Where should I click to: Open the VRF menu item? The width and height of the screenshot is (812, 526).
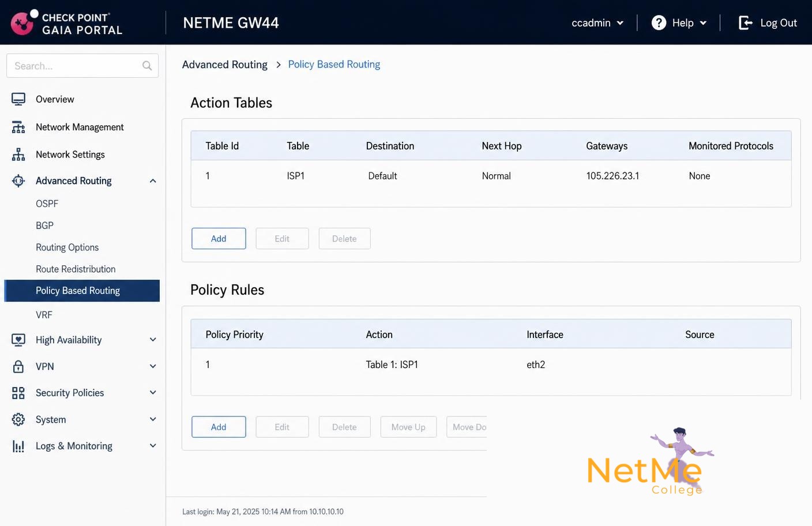pos(44,315)
